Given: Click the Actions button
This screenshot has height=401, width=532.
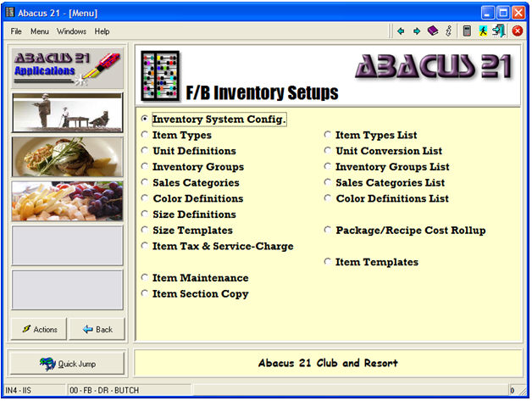Looking at the screenshot, I should pyautogui.click(x=39, y=329).
